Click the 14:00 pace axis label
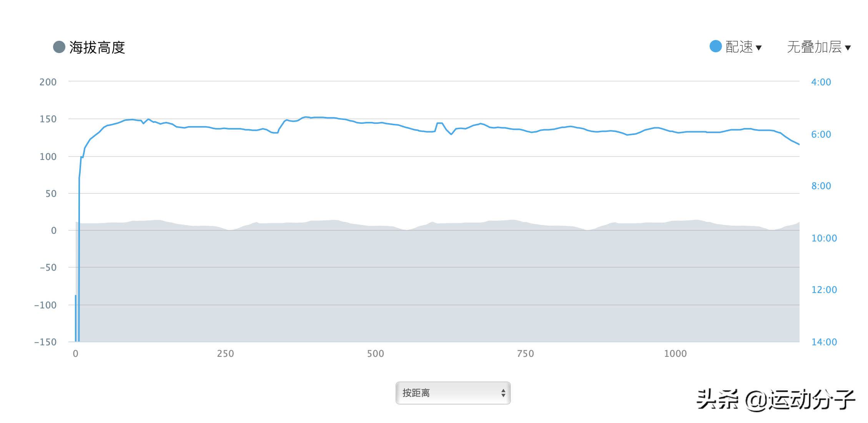Viewport: 868px width, 423px height. 824,342
